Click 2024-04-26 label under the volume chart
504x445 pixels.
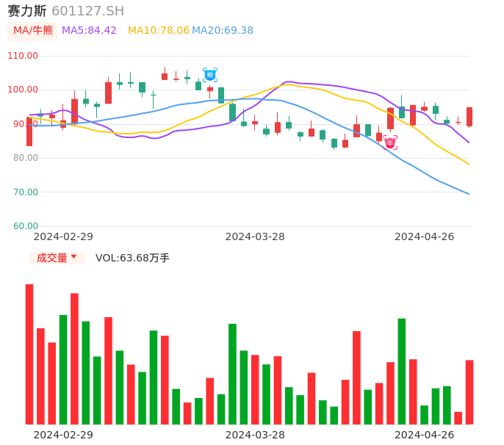[x=425, y=435]
